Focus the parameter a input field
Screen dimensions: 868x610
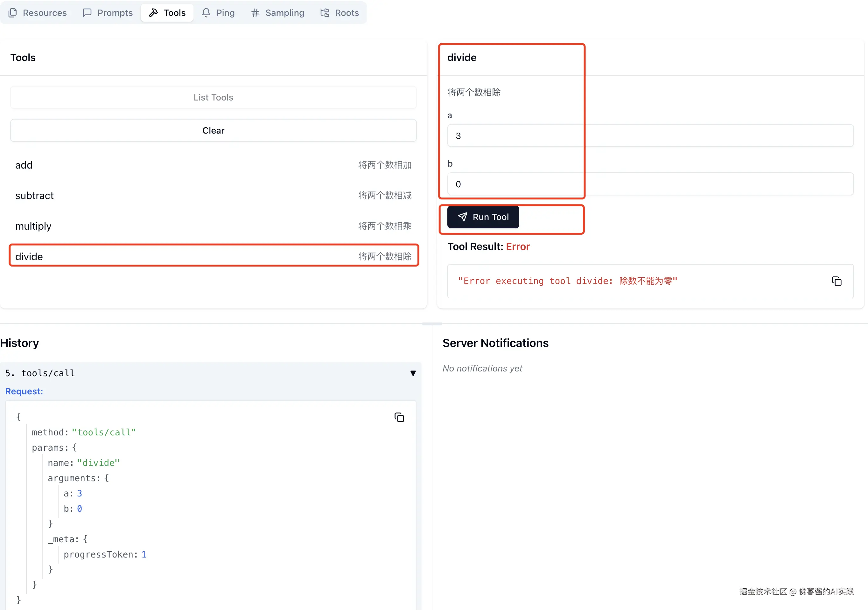tap(650, 136)
